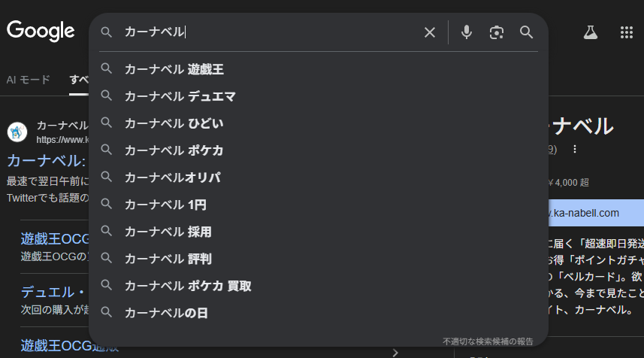The height and width of the screenshot is (358, 644).
Task: Open the three-dot menu in knowledge panel
Action: [575, 149]
